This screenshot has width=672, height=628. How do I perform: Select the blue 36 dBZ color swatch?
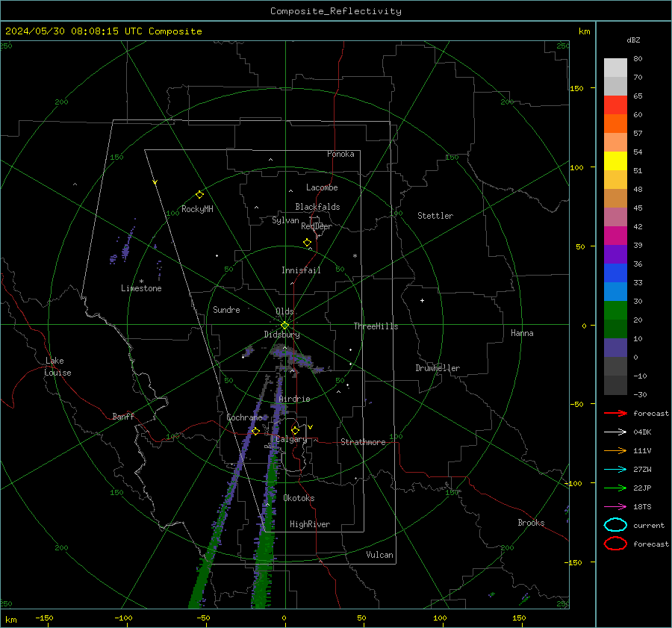pos(615,273)
